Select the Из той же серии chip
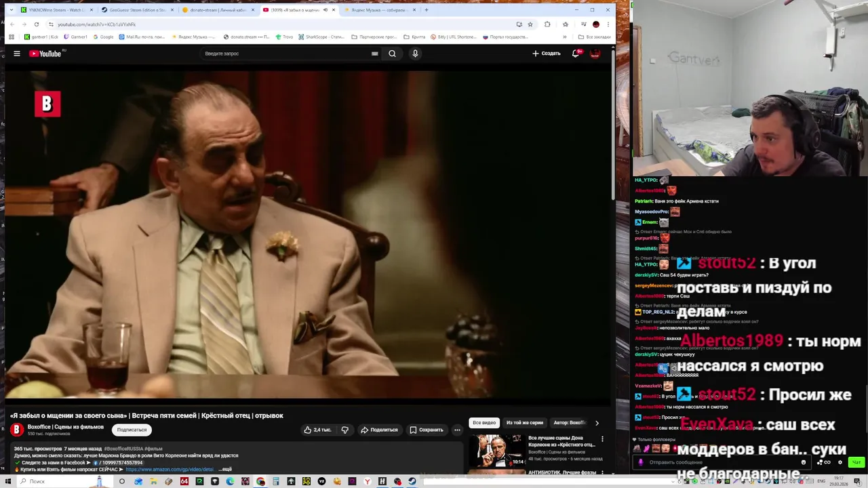Screen dimensions: 868x488 [525, 423]
